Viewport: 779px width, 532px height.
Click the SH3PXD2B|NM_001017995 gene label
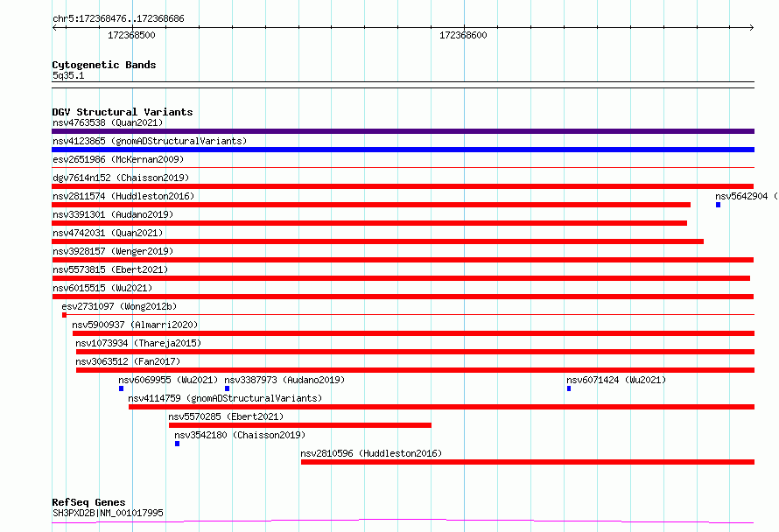point(108,513)
